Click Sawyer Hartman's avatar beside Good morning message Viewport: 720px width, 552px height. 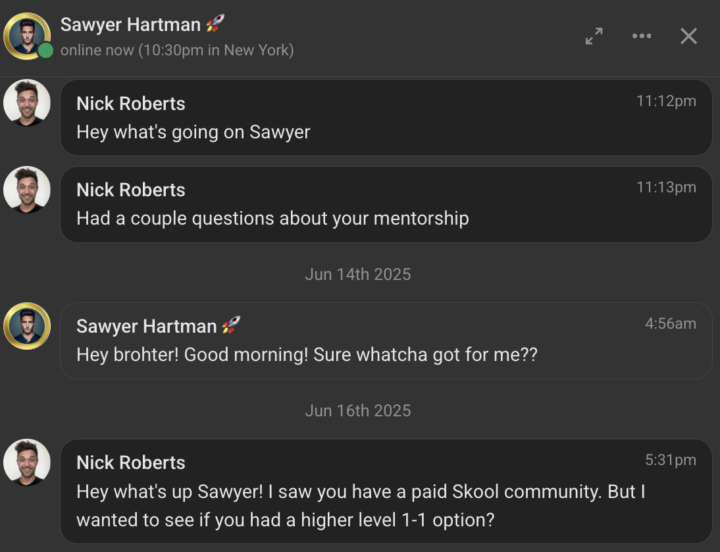(x=27, y=326)
